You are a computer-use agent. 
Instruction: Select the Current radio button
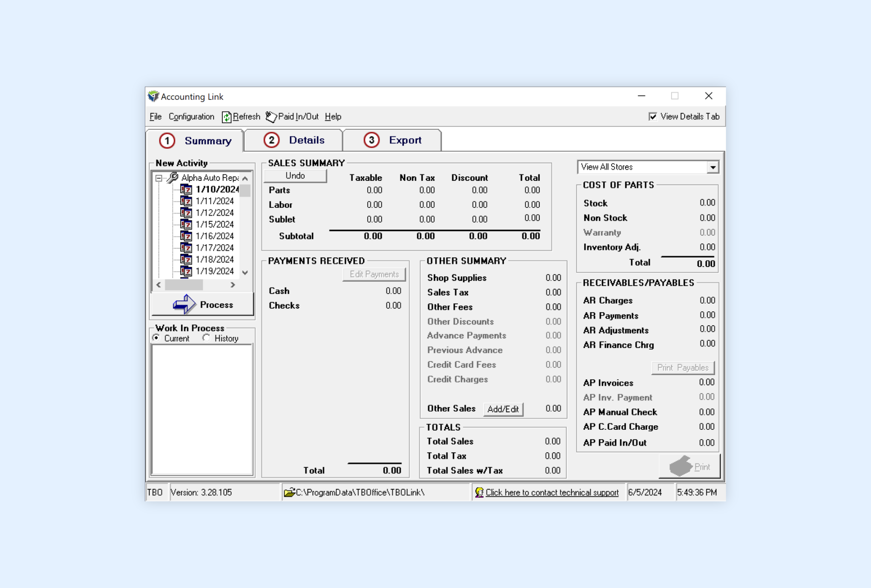click(156, 338)
